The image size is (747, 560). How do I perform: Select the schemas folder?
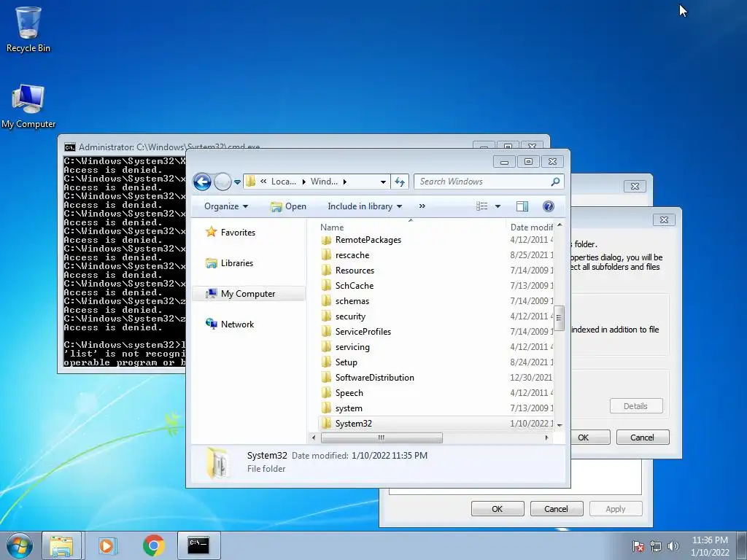[352, 301]
